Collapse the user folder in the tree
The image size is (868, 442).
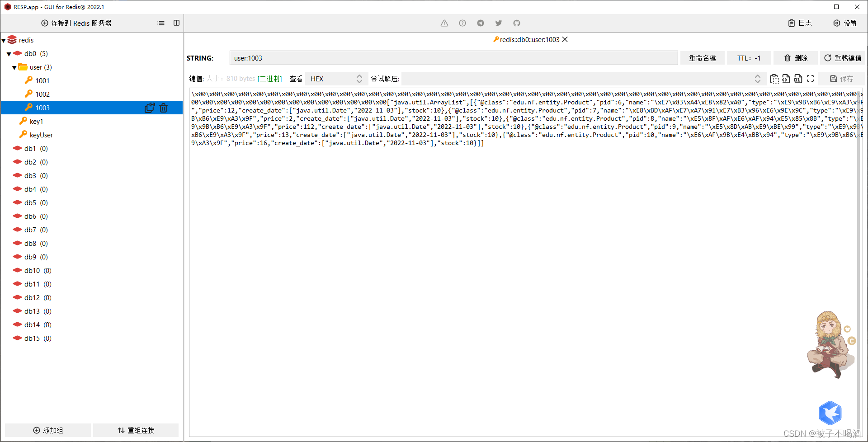coord(15,67)
